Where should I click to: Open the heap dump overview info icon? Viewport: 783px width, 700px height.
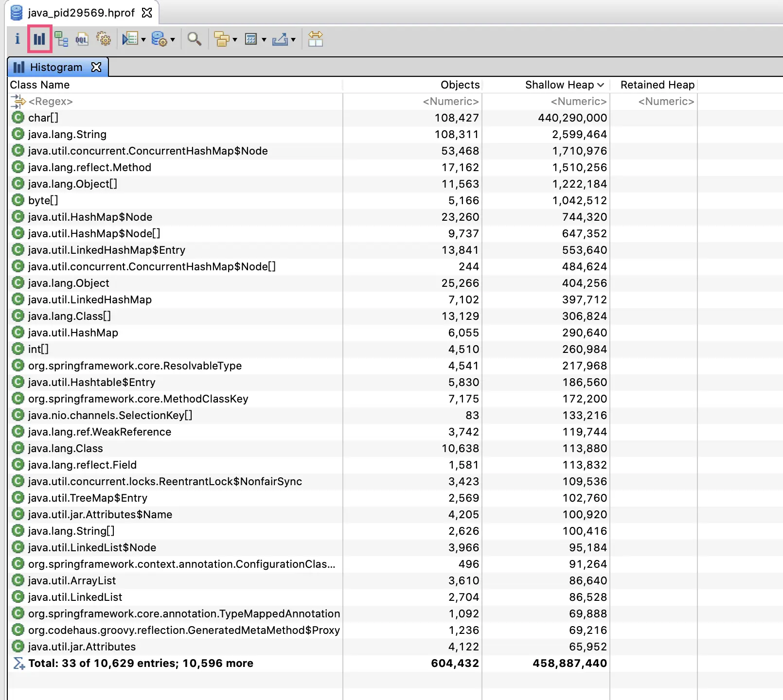[x=18, y=39]
